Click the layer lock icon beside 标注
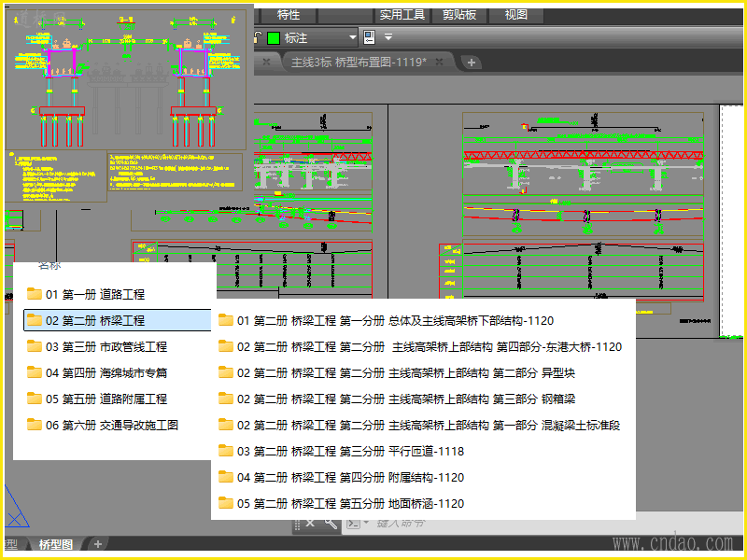Image resolution: width=747 pixels, height=560 pixels. point(258,37)
